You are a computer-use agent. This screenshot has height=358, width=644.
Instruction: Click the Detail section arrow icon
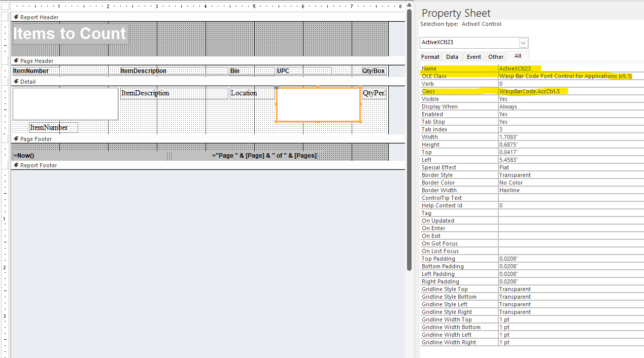coord(16,81)
